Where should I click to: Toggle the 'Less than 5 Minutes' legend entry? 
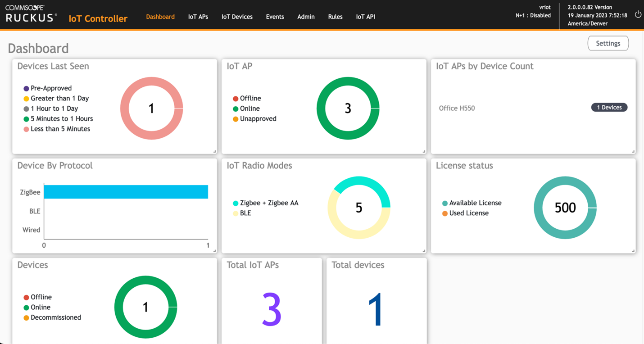tap(59, 129)
